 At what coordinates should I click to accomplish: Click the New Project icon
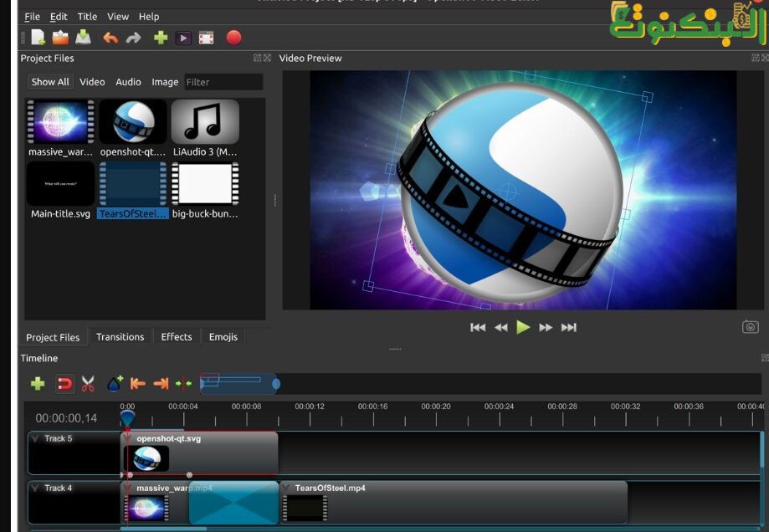pyautogui.click(x=38, y=38)
